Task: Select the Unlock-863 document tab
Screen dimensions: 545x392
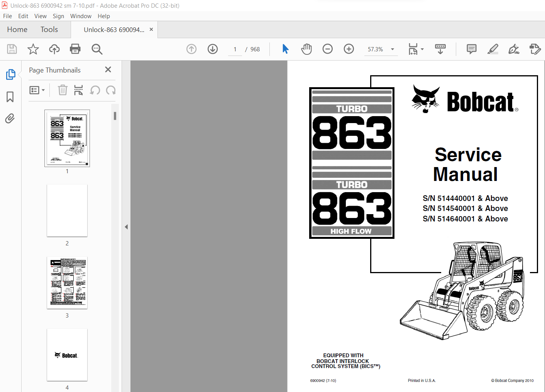Action: coord(114,30)
